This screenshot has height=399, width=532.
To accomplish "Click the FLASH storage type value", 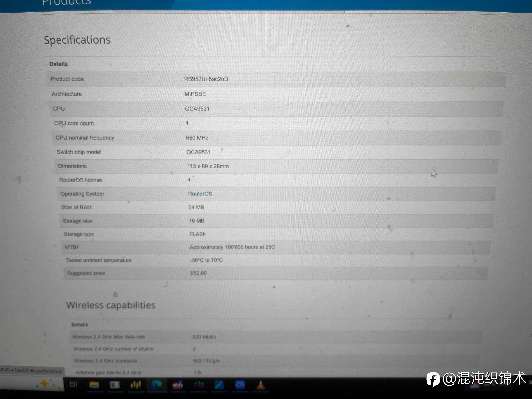I will coord(198,234).
